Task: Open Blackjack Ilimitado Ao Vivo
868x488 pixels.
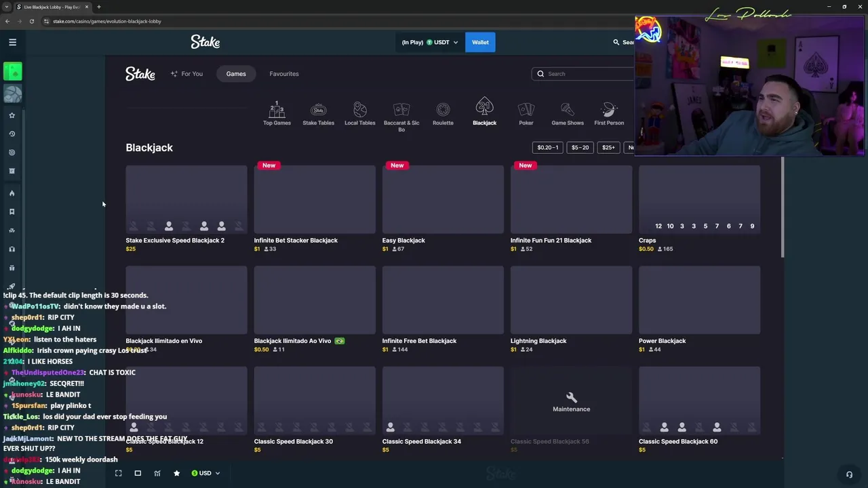Action: [x=315, y=300]
